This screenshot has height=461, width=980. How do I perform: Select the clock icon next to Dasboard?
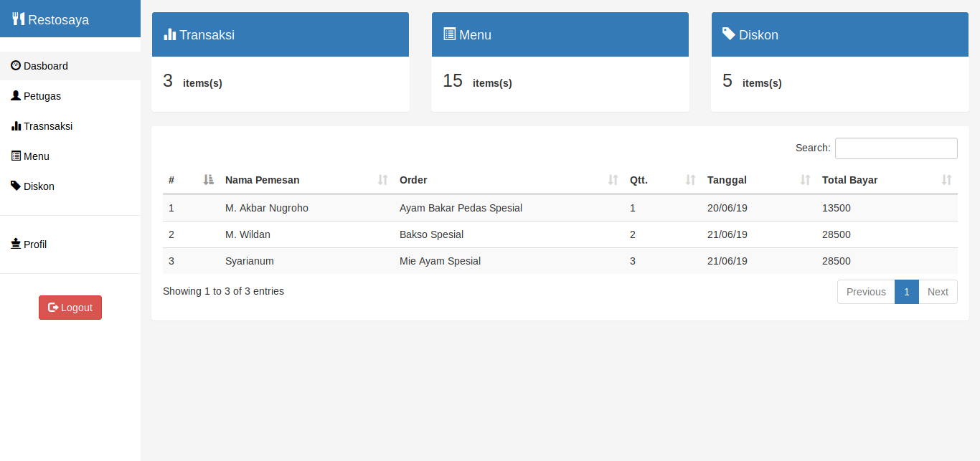pos(14,65)
